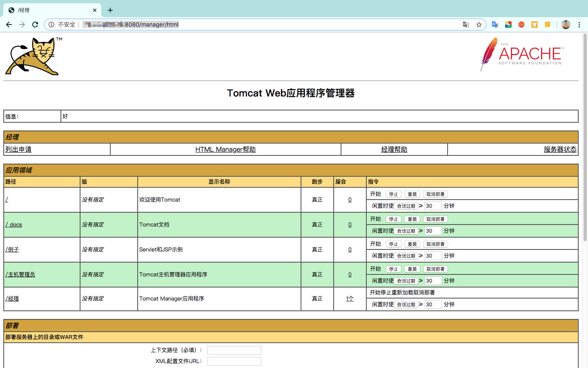Screen dimensions: 588x368
Task: Stop the Tomcat主机管理器应用程序
Action: coord(393,269)
